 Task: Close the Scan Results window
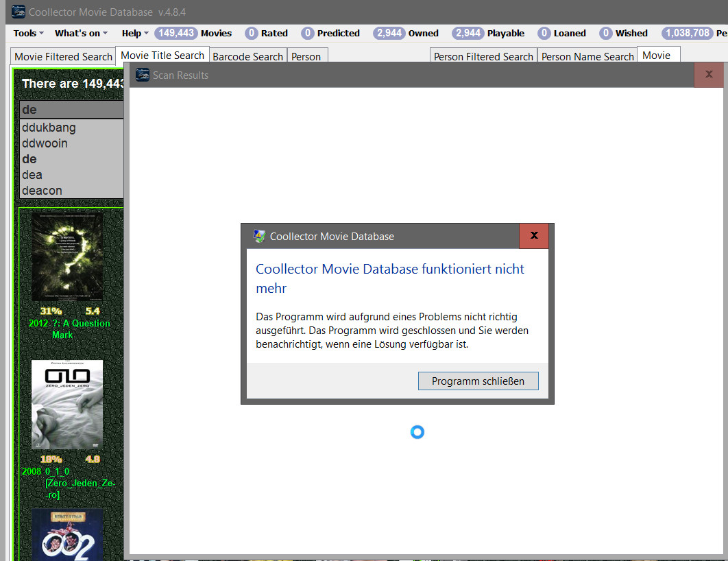point(709,74)
